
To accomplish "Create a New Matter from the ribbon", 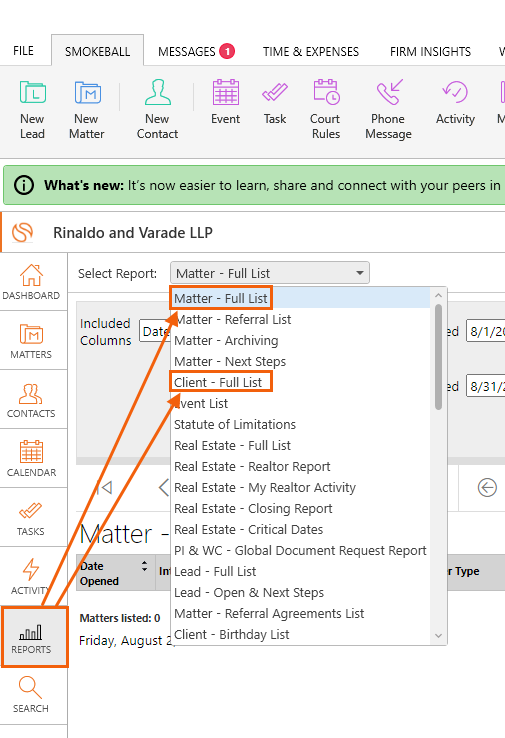I will pyautogui.click(x=87, y=109).
